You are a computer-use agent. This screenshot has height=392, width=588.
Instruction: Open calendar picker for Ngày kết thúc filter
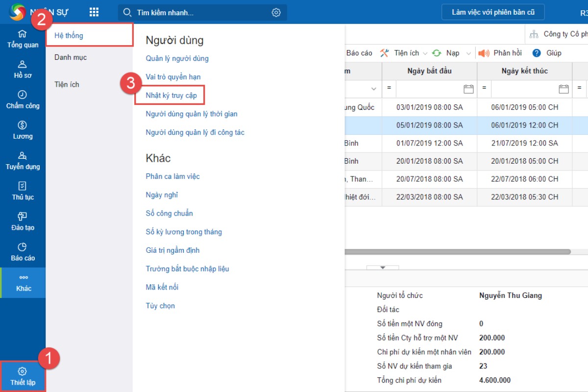pos(563,89)
